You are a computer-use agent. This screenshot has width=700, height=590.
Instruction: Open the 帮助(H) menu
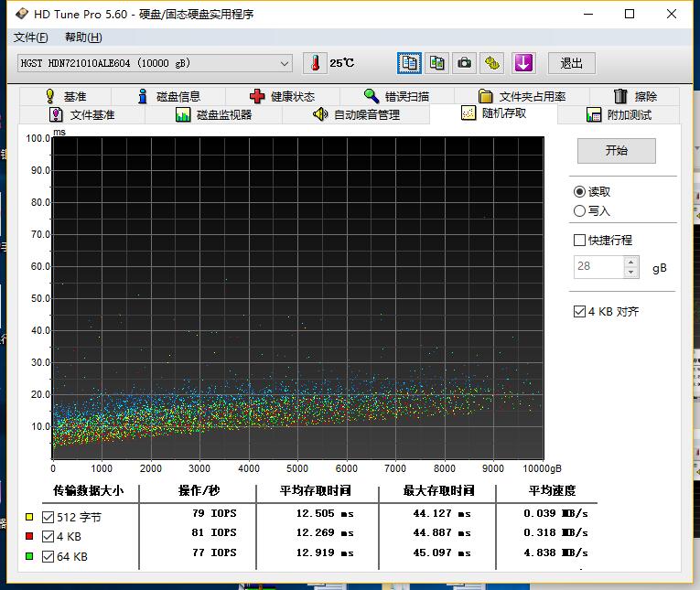coord(83,38)
